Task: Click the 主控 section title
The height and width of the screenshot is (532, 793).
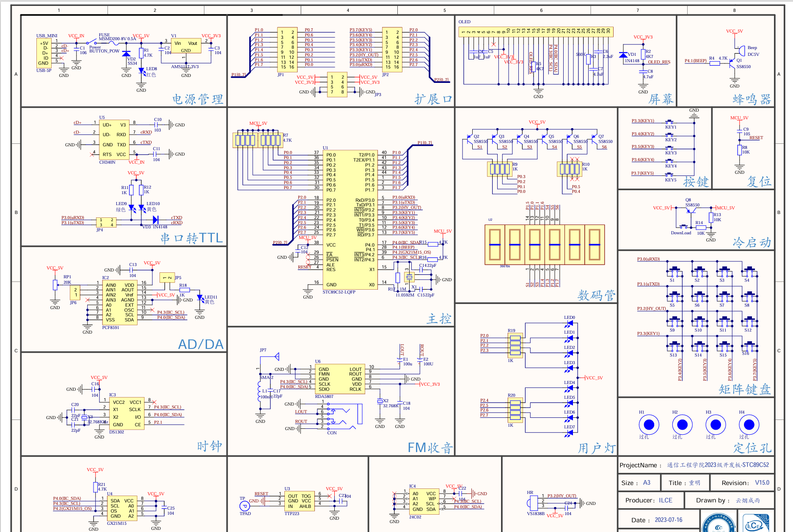Action: 439,318
